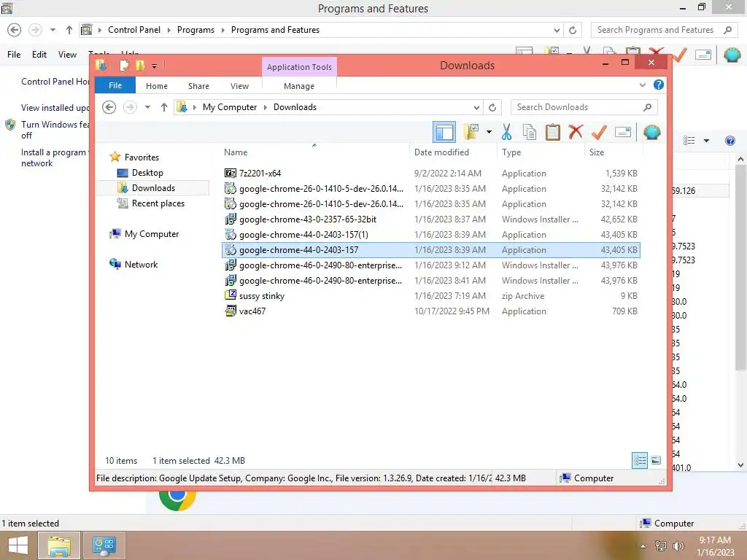747x560 pixels.
Task: Click Programs in the Control Panel breadcrumb
Action: click(x=196, y=29)
